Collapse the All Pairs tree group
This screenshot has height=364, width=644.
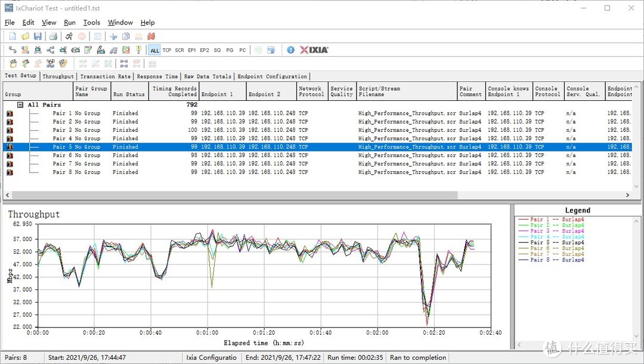pyautogui.click(x=20, y=104)
